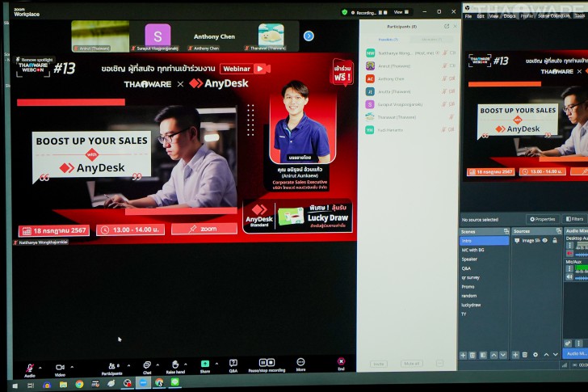Click Remove spotlight on the shared video
This screenshot has height=392, width=588.
click(35, 60)
